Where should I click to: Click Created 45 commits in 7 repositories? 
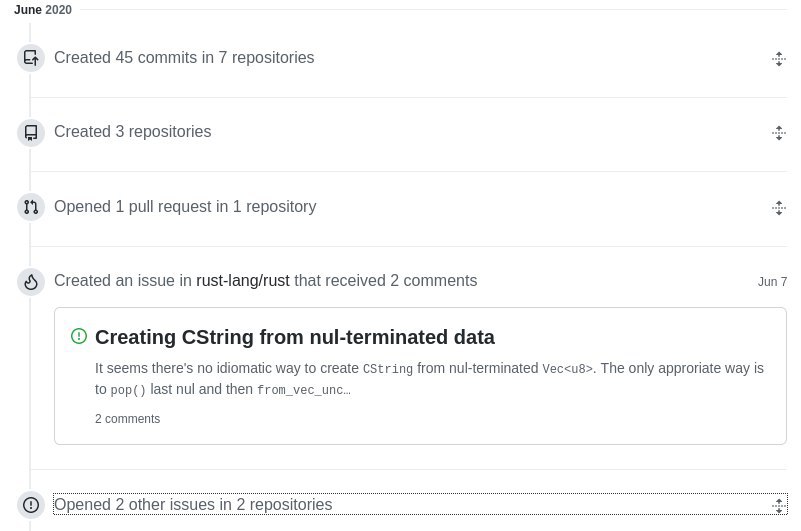(184, 58)
